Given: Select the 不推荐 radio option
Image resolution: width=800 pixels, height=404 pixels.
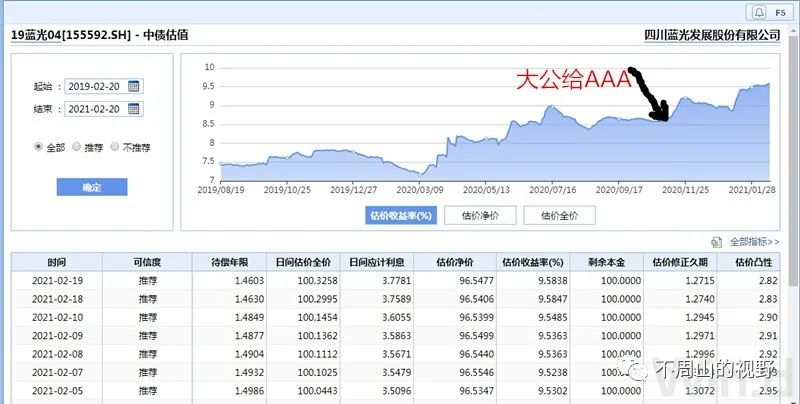Looking at the screenshot, I should 115,147.
